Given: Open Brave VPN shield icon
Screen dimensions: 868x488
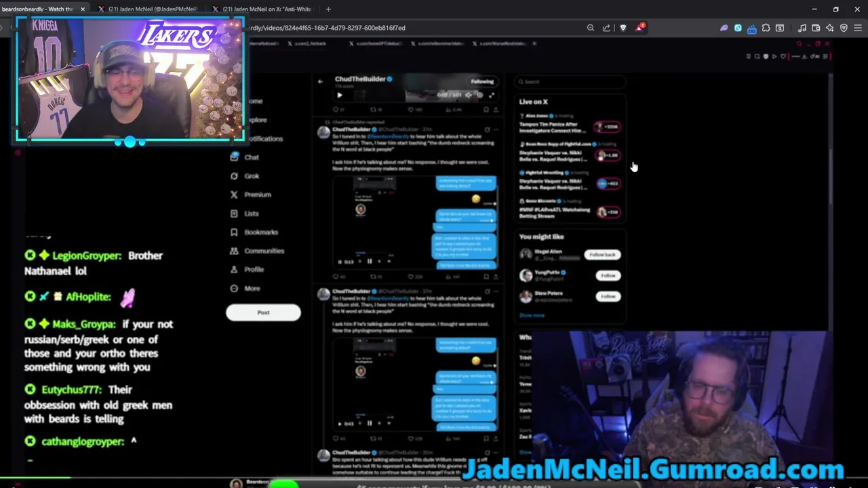Looking at the screenshot, I should pos(844,28).
